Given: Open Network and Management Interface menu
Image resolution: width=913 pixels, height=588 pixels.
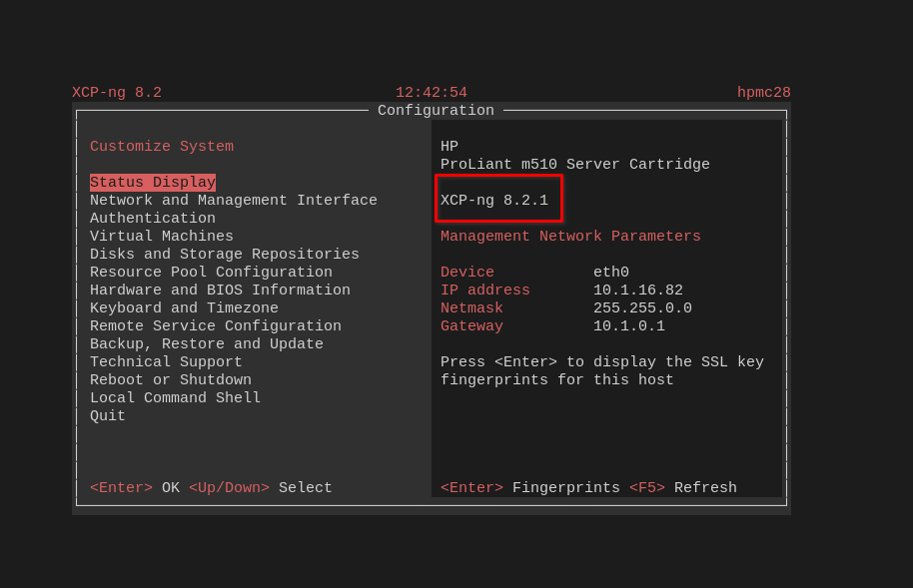Looking at the screenshot, I should (234, 201).
